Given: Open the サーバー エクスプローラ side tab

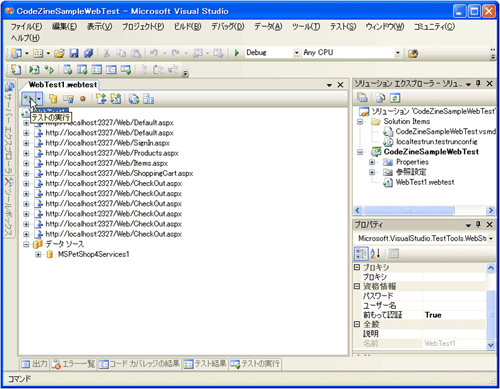Looking at the screenshot, I should [9, 128].
